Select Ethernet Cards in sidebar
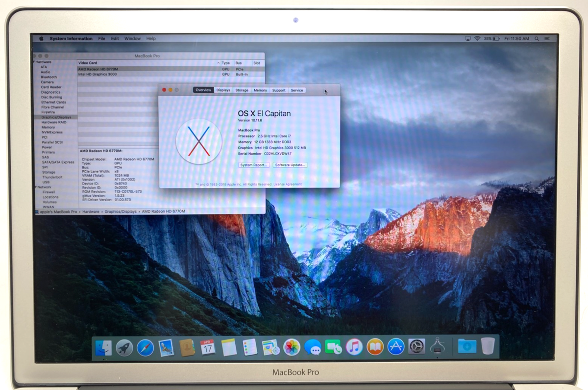 [53, 102]
